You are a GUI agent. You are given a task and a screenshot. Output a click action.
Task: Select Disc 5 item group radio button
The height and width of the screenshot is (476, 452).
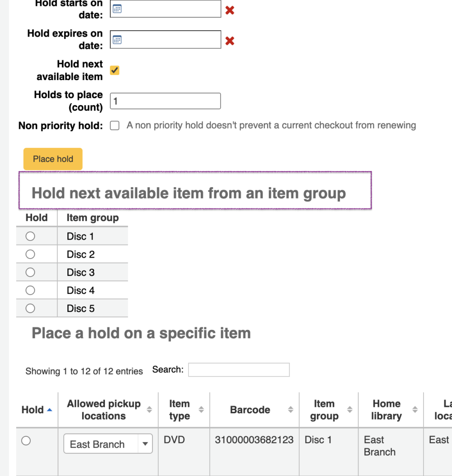point(30,308)
